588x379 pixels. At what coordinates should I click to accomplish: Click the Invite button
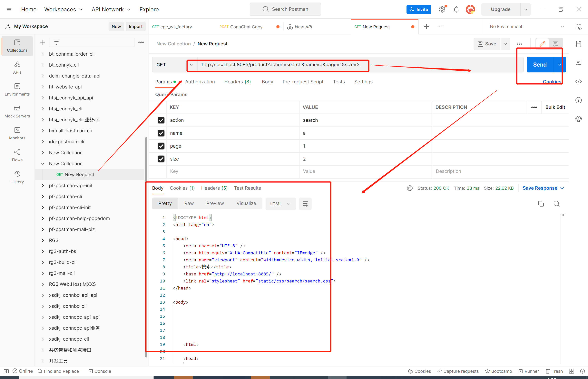(418, 9)
